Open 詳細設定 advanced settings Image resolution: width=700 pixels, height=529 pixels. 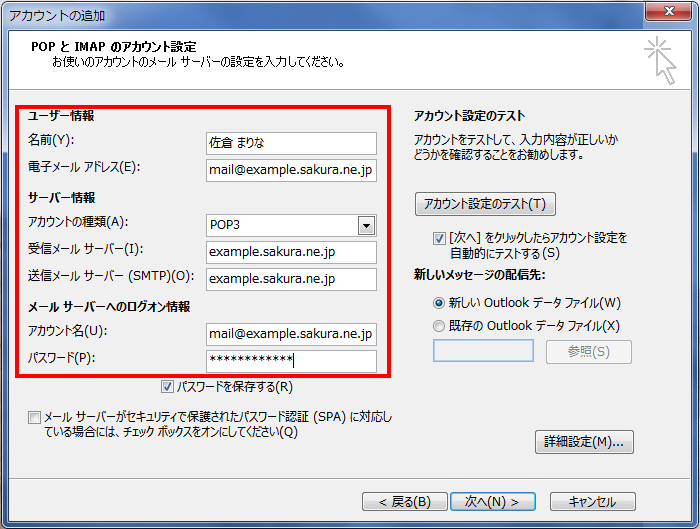click(x=585, y=441)
